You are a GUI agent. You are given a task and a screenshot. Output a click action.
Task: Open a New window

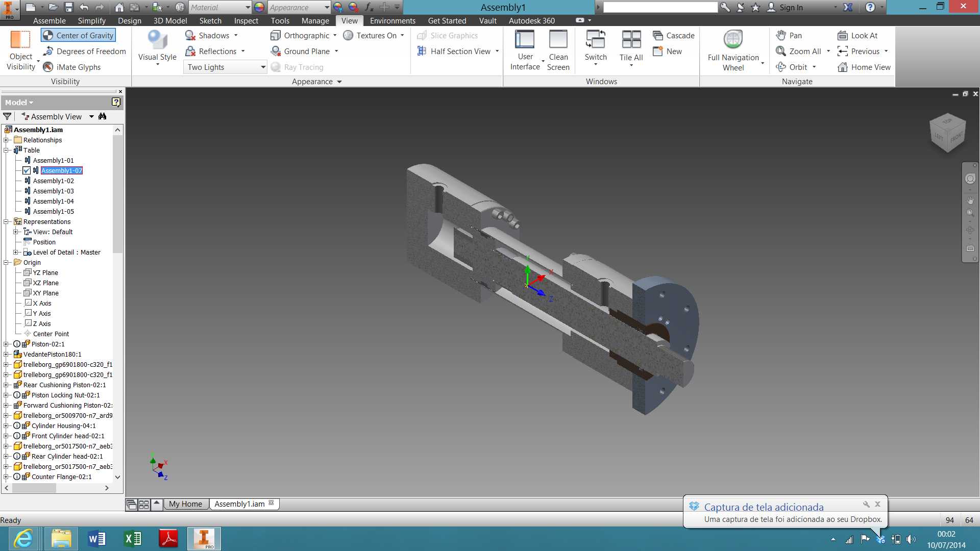pos(668,51)
